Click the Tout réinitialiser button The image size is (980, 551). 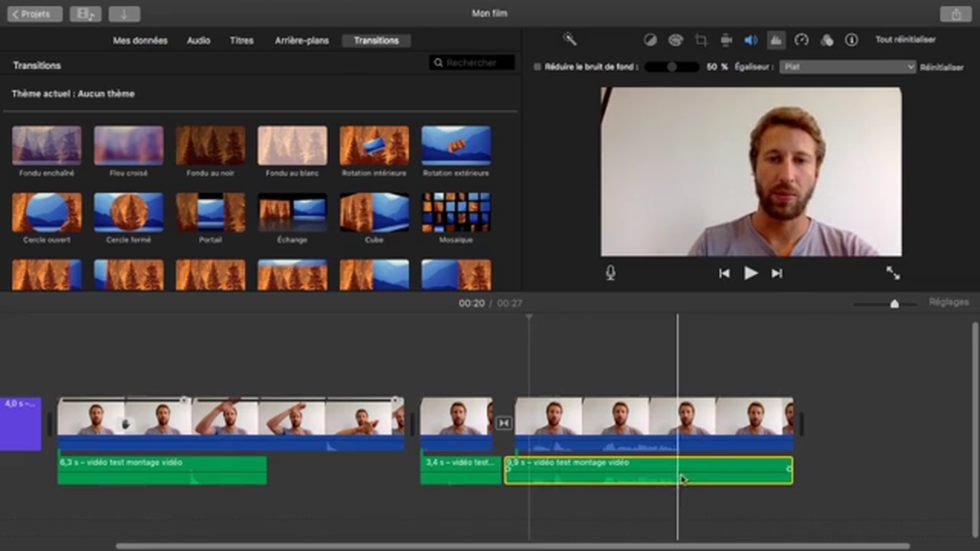pyautogui.click(x=906, y=40)
